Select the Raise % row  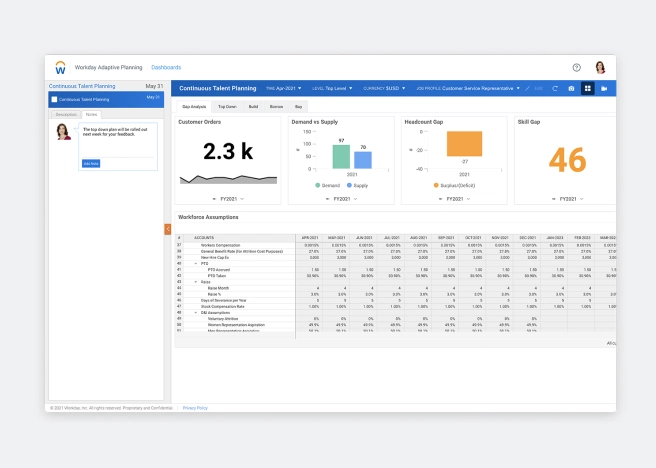click(x=395, y=294)
